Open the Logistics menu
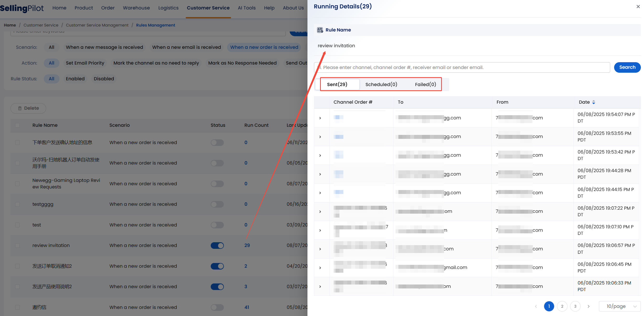The height and width of the screenshot is (316, 644). [168, 8]
